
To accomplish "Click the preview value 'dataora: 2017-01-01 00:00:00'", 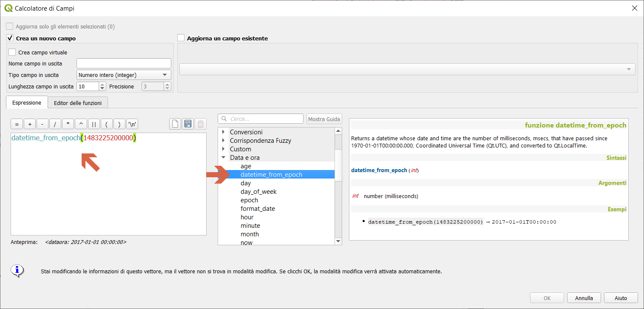I will point(85,242).
